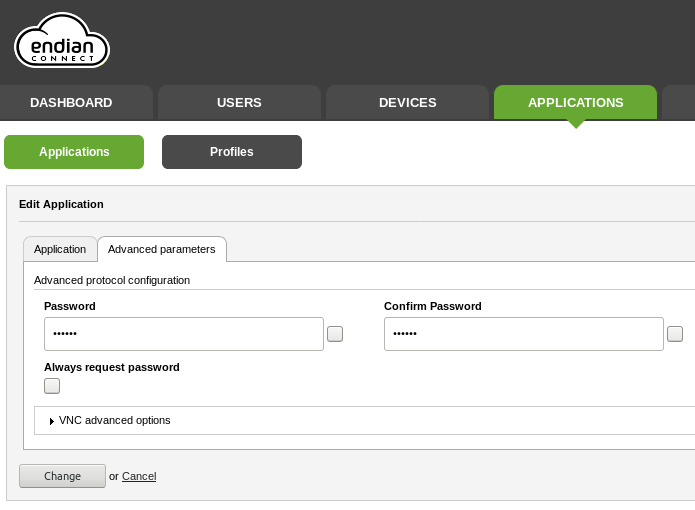Viewport: 695px width, 510px height.
Task: Tick the checkbox beside Confirm Password
Action: click(675, 334)
